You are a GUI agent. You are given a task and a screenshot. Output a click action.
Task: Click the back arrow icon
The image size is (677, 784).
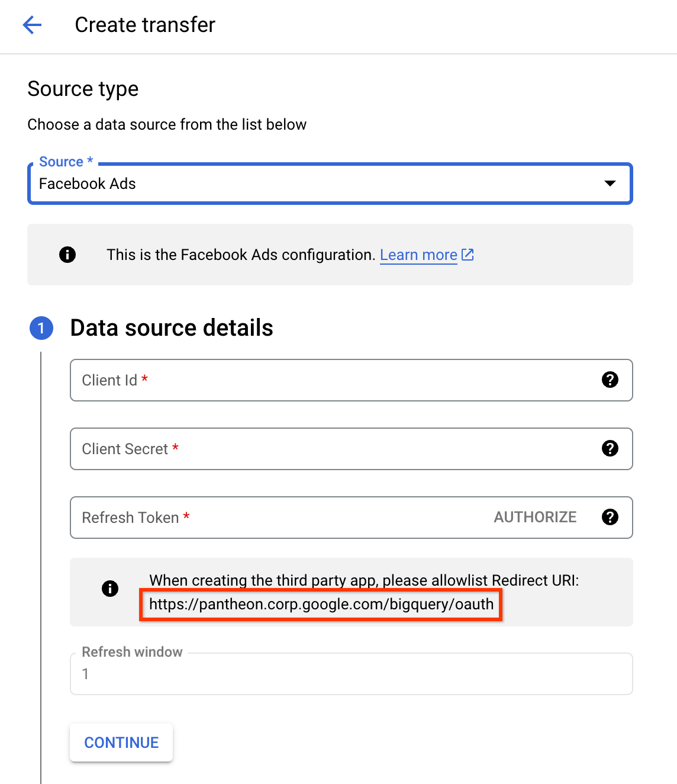click(x=32, y=25)
